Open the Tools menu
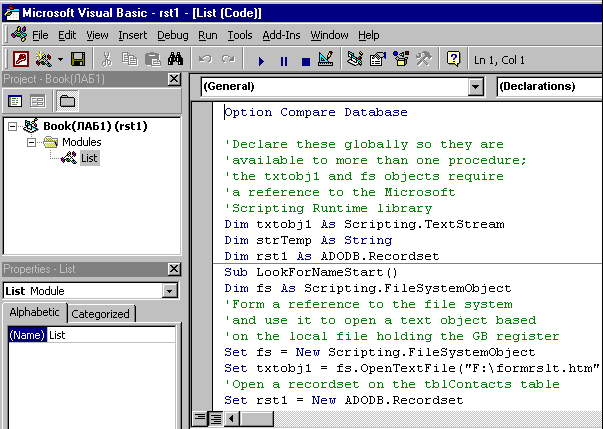The width and height of the screenshot is (603, 429). 240,35
